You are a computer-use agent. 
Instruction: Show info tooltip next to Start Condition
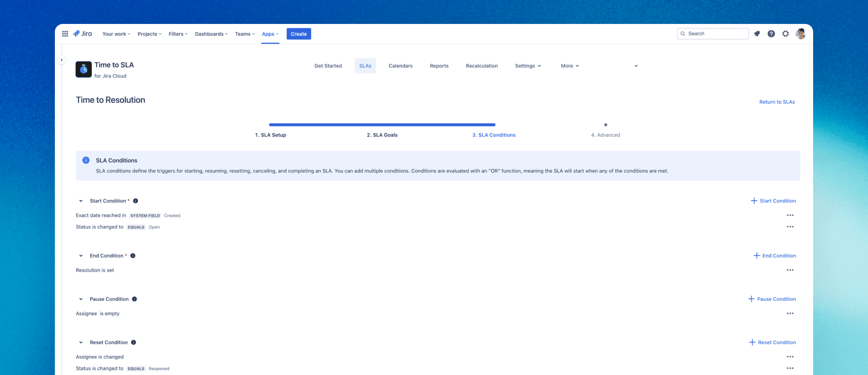tap(135, 201)
